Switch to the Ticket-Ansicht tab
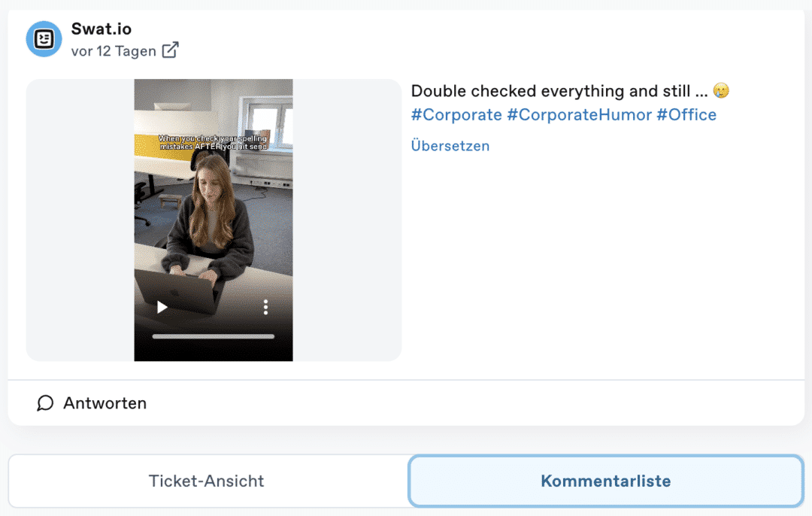This screenshot has width=812, height=516. pyautogui.click(x=207, y=481)
